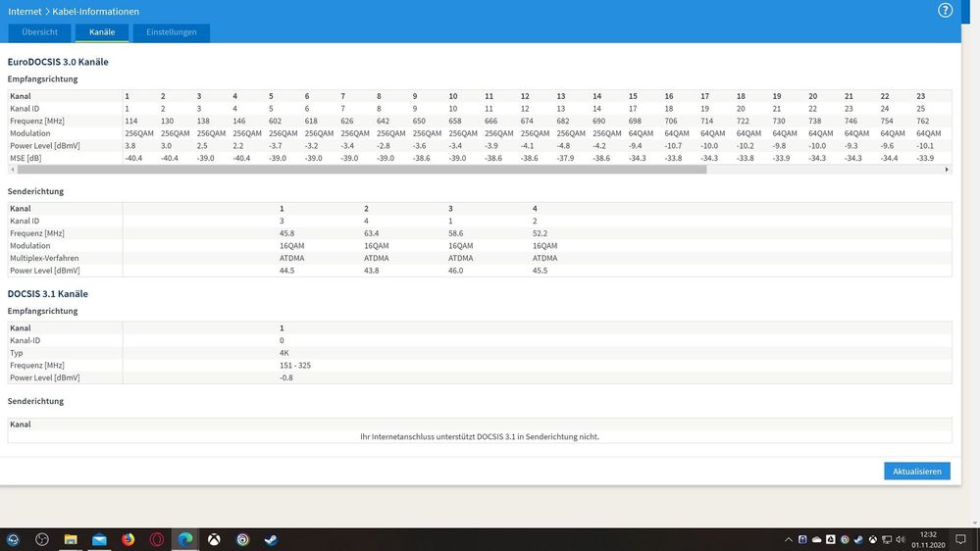Image resolution: width=980 pixels, height=551 pixels.
Task: Click the 'Multiplex-Verfahren' row label
Action: 44,258
